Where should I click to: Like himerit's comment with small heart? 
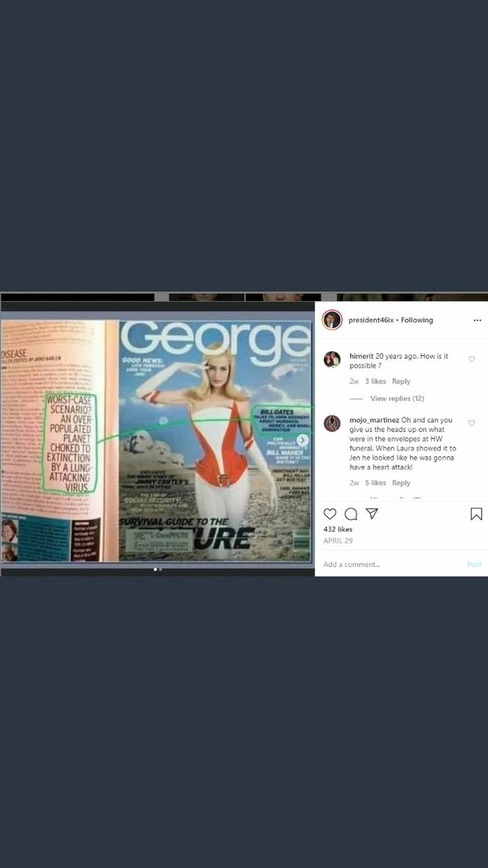pos(471,359)
